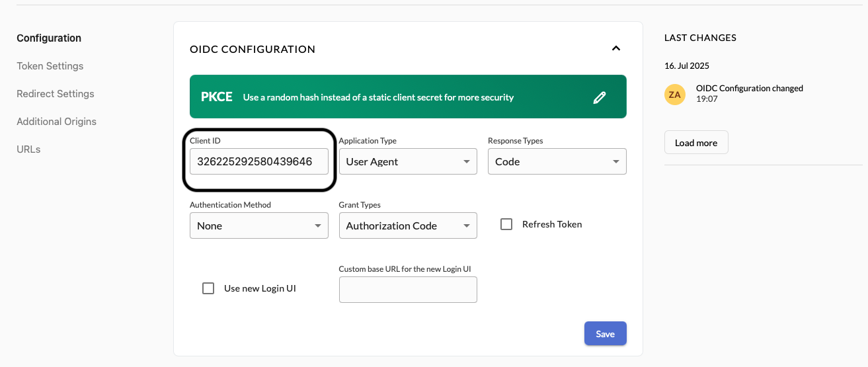868x367 pixels.
Task: Click the Load more button
Action: coord(696,143)
